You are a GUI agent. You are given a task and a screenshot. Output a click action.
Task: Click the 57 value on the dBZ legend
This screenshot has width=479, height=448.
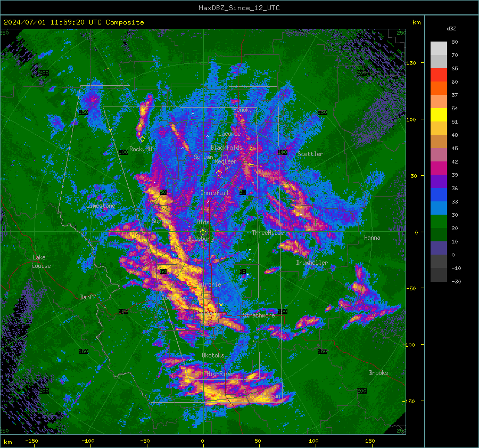tap(455, 95)
